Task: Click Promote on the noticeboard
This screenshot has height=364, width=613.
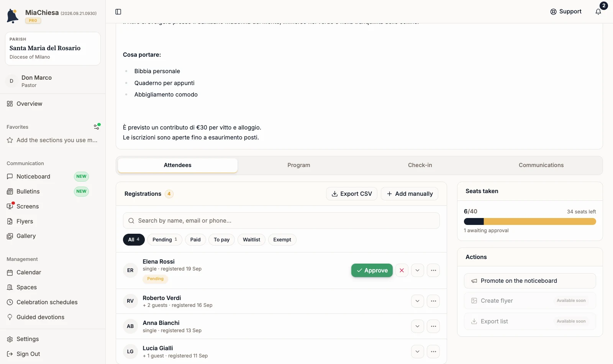Action: pyautogui.click(x=530, y=281)
